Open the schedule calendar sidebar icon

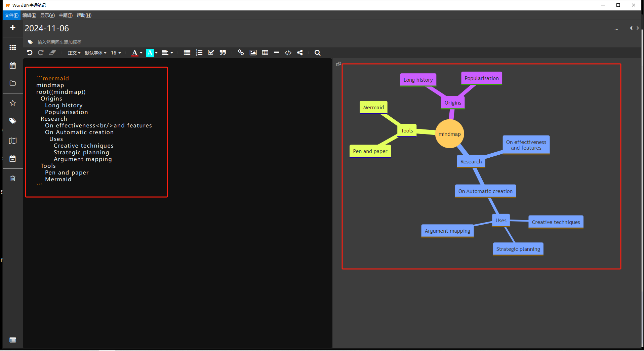13,159
